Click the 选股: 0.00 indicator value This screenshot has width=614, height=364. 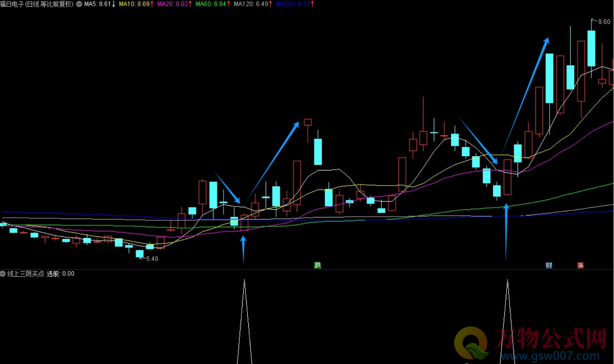pyautogui.click(x=61, y=274)
